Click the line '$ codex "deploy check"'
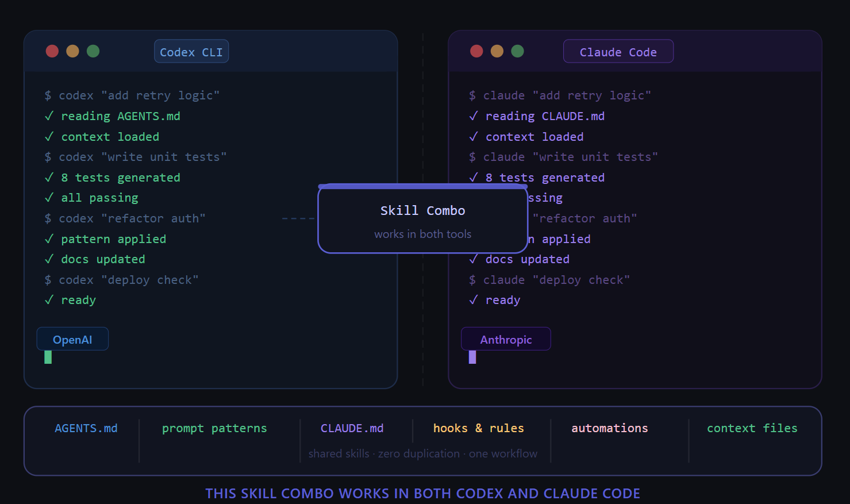This screenshot has height=504, width=850. (x=121, y=280)
